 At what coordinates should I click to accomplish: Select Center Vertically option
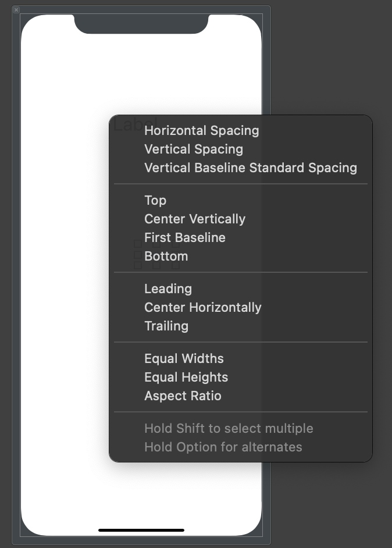(x=195, y=219)
